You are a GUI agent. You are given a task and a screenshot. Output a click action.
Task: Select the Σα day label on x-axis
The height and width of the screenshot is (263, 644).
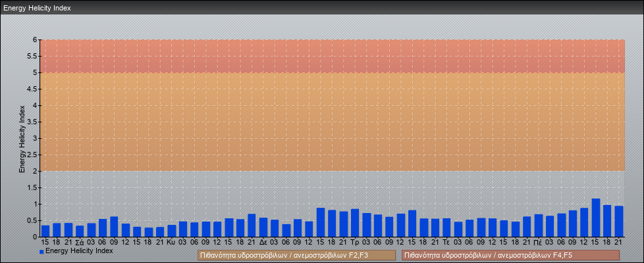(x=80, y=243)
